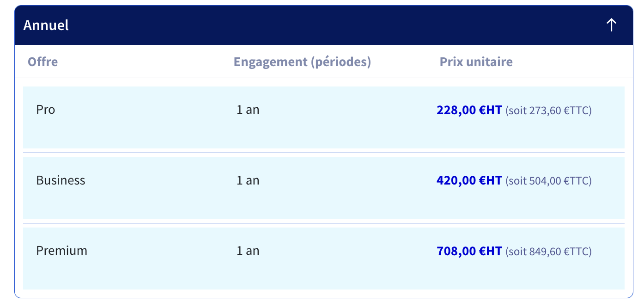Click the 1 an engagement for Business
Viewport: 644px width, 308px height.
(x=248, y=180)
